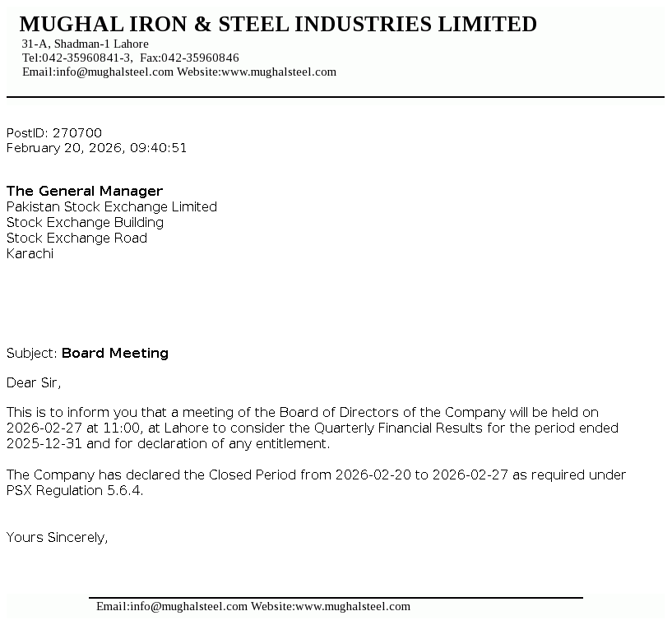
Task: Click "Pakistan Stock Exchange Limited" line
Action: pos(112,206)
